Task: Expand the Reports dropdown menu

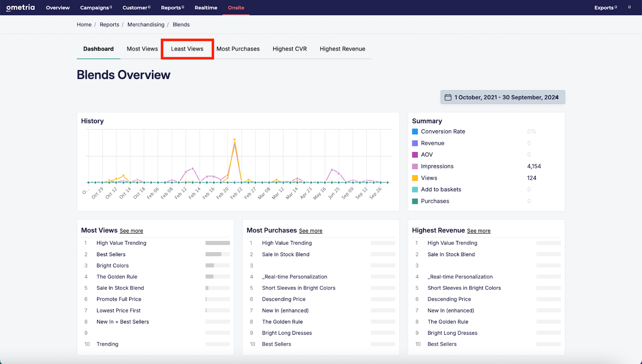Action: (173, 7)
